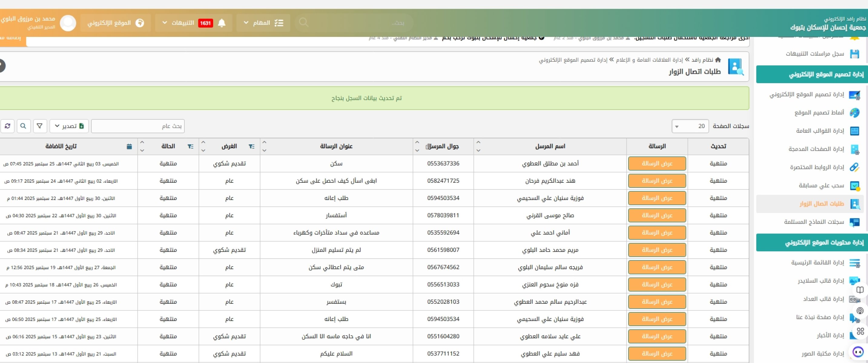868x363 pixels.
Task: Open الموقع الإلكتروني button in the header
Action: (x=115, y=23)
